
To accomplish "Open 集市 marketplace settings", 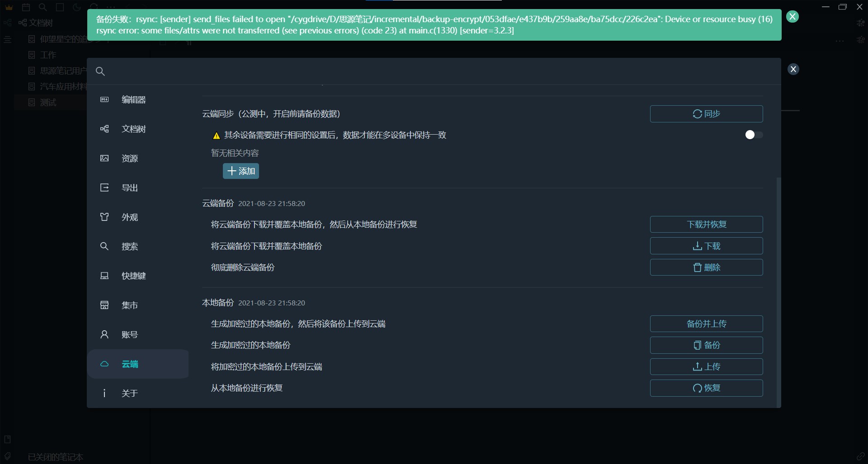I will point(129,305).
